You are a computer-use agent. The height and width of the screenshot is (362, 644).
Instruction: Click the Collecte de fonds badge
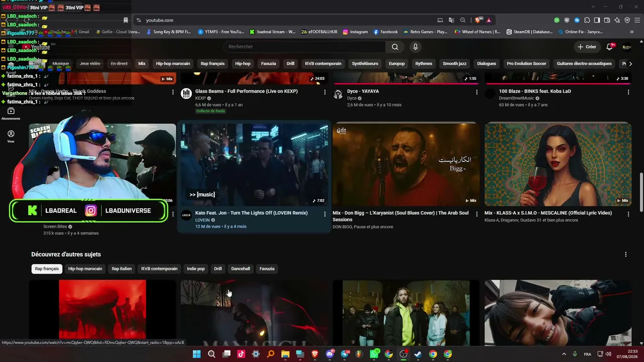(x=210, y=111)
